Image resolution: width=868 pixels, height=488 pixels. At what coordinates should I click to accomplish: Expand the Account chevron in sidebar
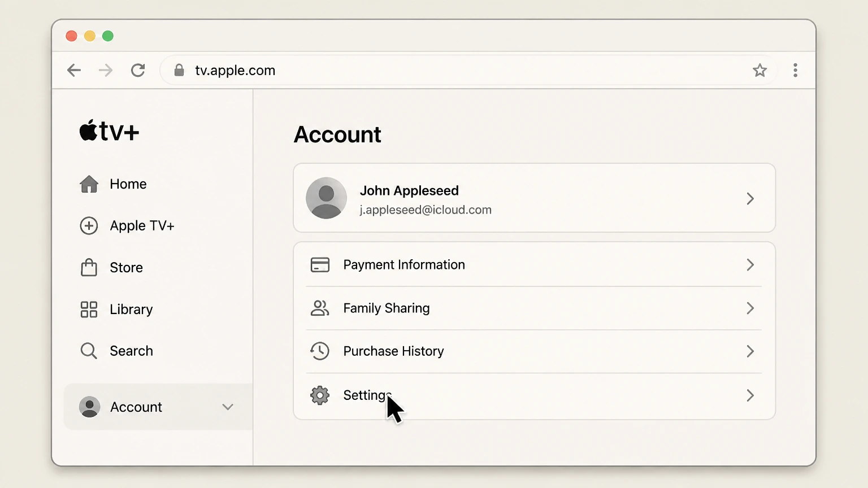pyautogui.click(x=228, y=407)
